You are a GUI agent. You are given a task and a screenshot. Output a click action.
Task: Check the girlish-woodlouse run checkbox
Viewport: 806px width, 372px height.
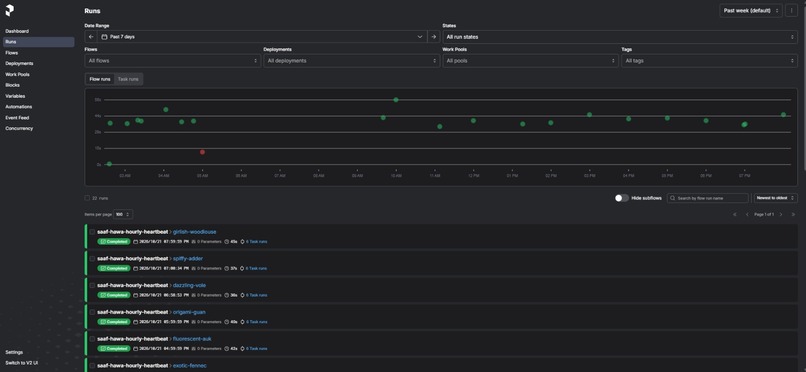point(93,232)
